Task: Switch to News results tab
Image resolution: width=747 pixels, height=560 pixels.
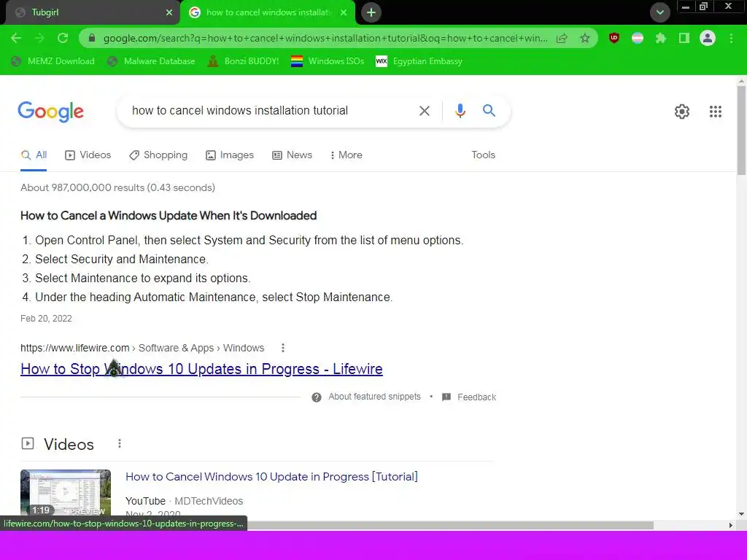Action: point(292,155)
